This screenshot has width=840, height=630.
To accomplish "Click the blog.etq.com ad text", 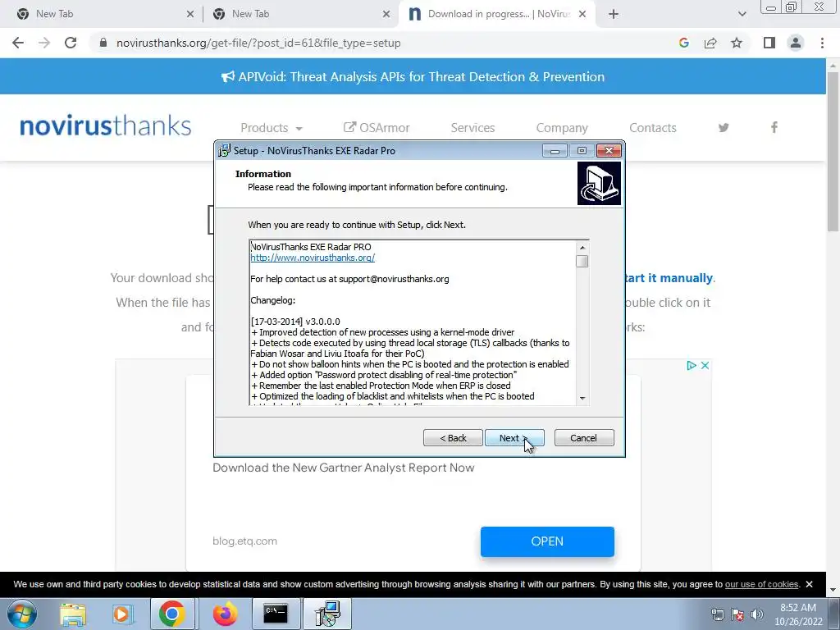I will click(x=244, y=541).
